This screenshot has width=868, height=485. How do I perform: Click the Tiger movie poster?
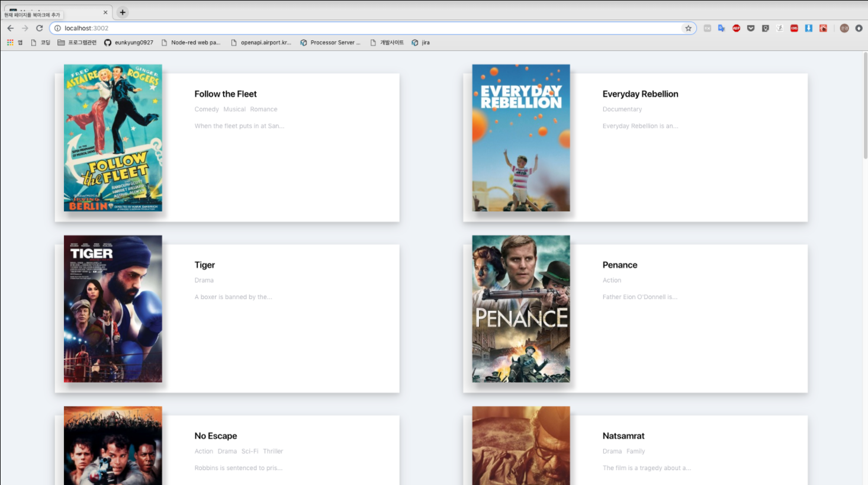(112, 309)
